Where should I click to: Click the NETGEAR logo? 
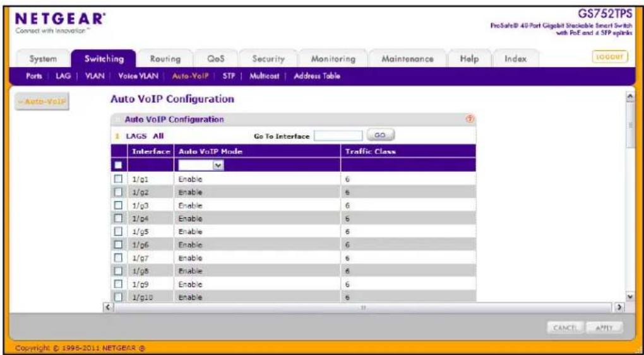[58, 21]
